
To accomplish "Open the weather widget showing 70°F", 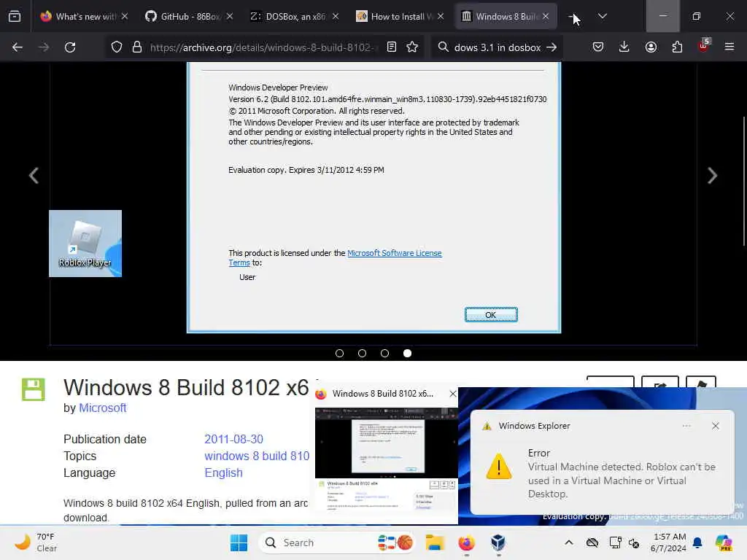I will tap(36, 542).
